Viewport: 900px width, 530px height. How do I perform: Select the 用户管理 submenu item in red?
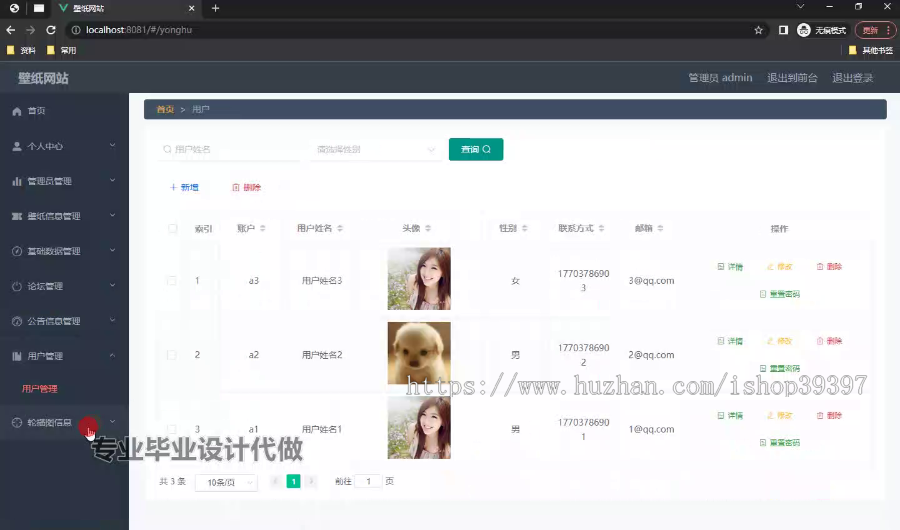tap(40, 389)
